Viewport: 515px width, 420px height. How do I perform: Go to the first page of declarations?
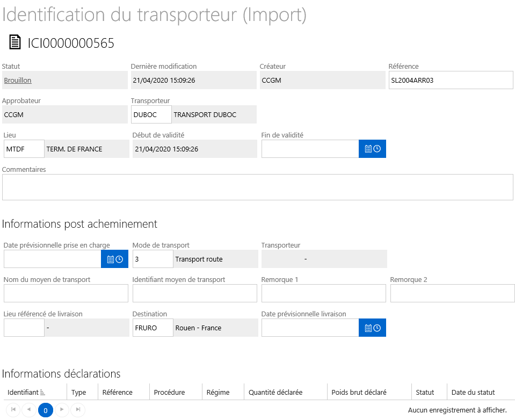13,409
